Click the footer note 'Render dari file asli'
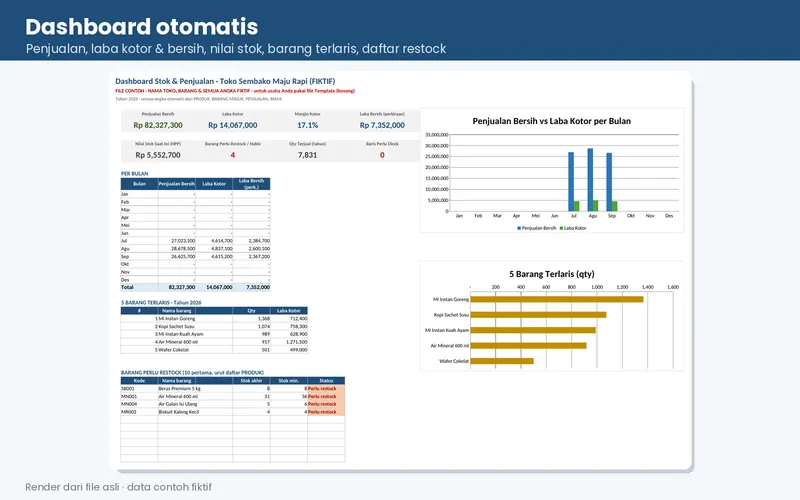This screenshot has width=800, height=500. 72,487
